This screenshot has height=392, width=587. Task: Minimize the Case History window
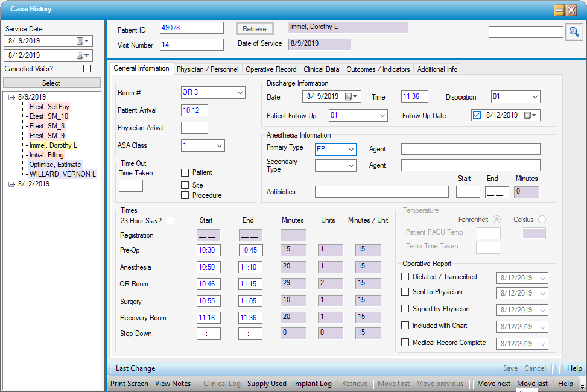point(559,10)
